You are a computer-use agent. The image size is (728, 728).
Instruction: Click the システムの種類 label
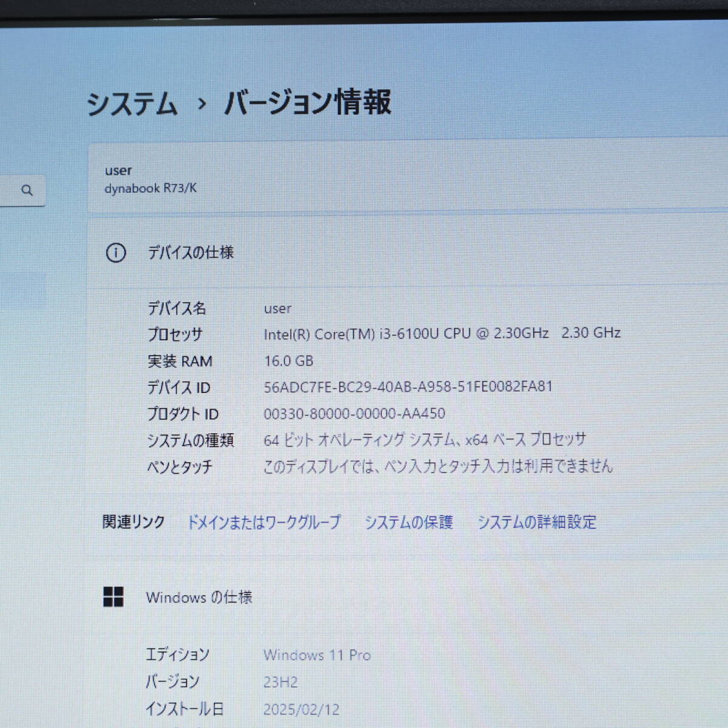[190, 440]
